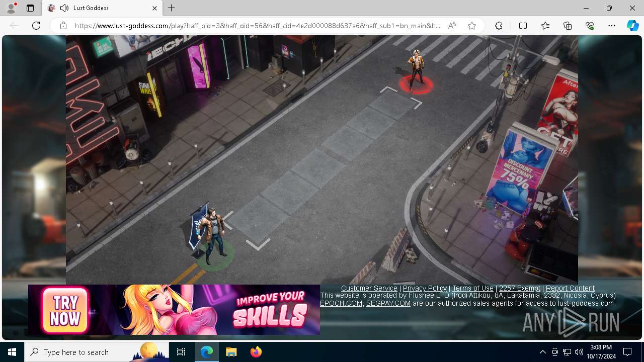This screenshot has height=362, width=644.
Task: Show hidden system tray icons
Action: click(542, 352)
